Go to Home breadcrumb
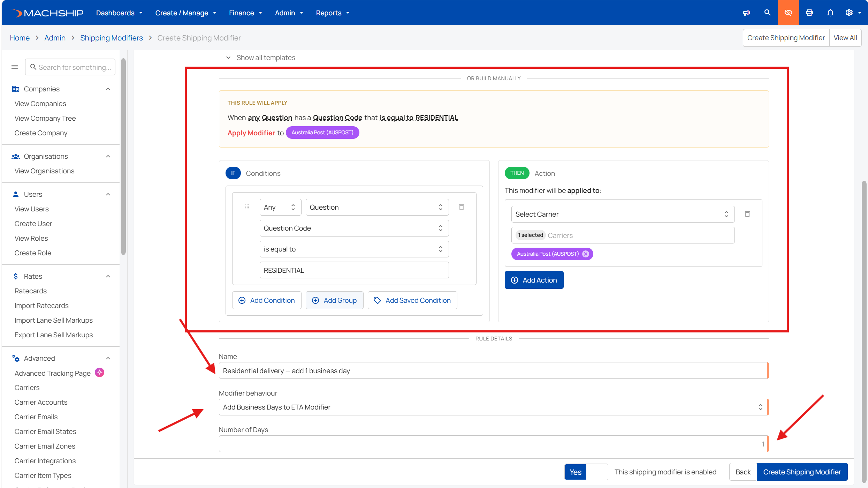Viewport: 868px width, 488px height. point(20,38)
